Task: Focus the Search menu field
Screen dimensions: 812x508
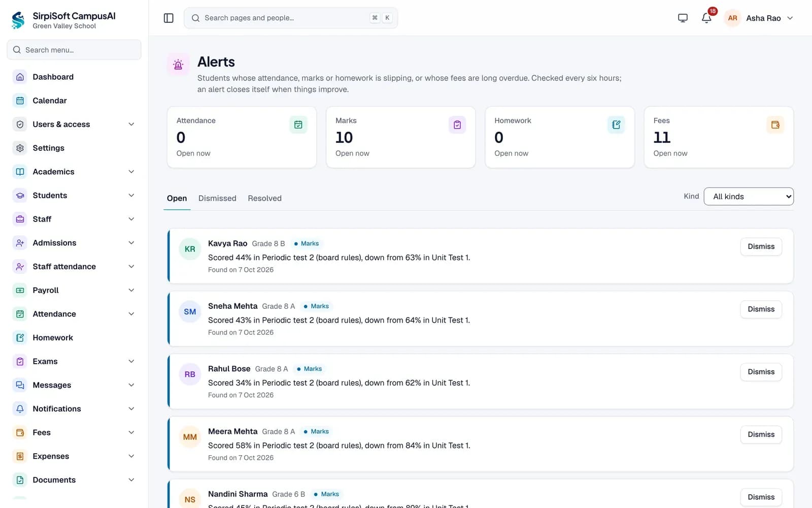Action: point(74,50)
